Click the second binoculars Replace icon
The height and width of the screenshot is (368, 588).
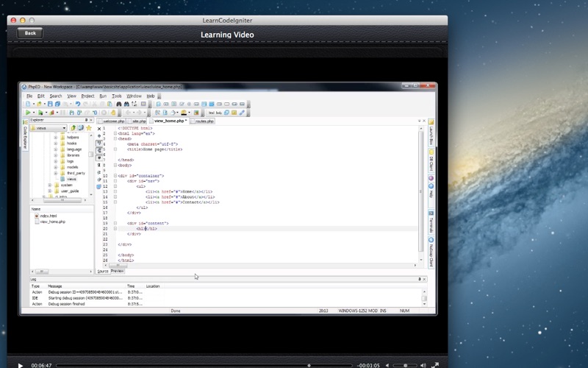[x=126, y=104]
